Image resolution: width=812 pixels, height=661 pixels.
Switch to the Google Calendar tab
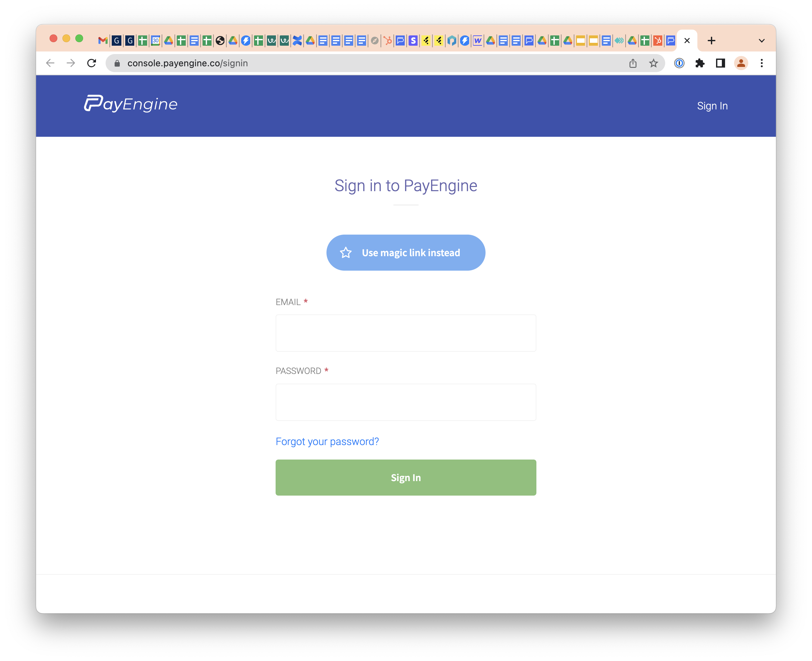(156, 40)
